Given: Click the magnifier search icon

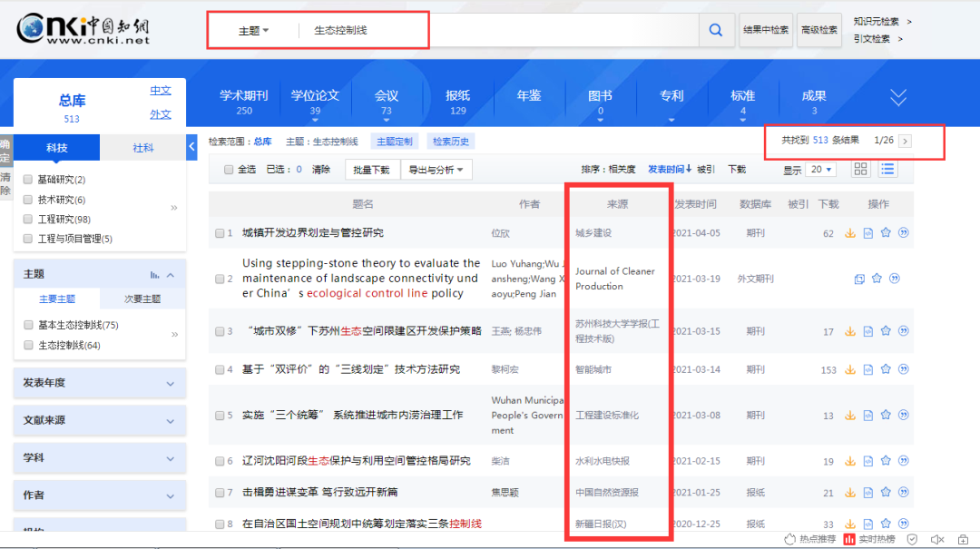Looking at the screenshot, I should click(716, 30).
